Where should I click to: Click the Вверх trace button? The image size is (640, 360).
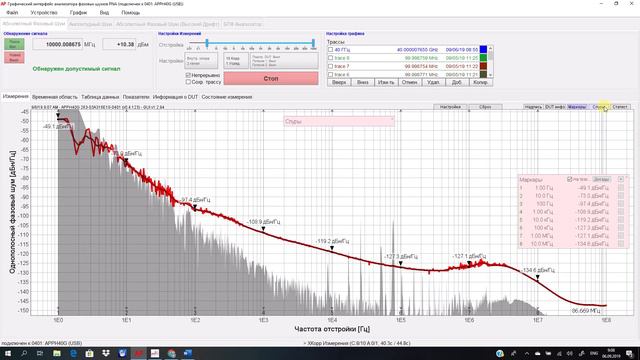(x=339, y=82)
